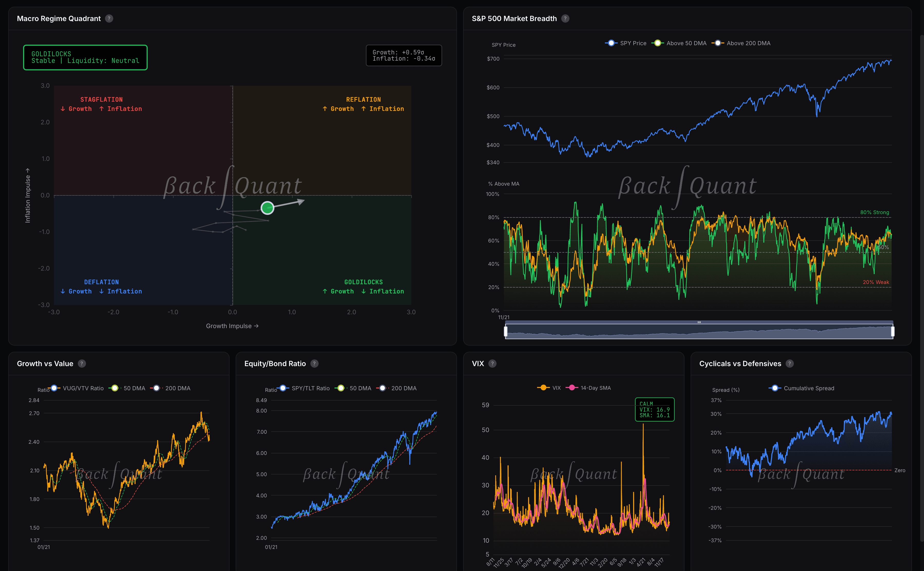The height and width of the screenshot is (571, 924).
Task: Hide the VUG/VTV Ratio line
Action: pos(54,388)
